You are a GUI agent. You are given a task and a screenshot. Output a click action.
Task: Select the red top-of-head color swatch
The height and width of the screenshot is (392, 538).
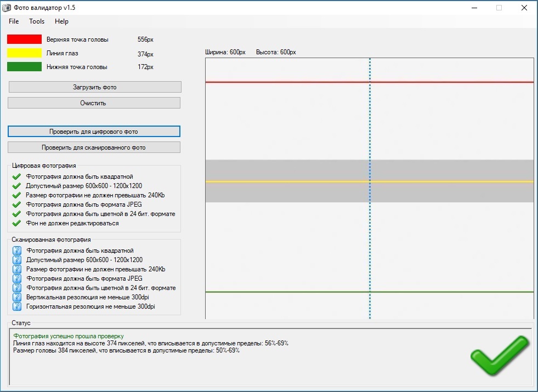[x=24, y=39]
